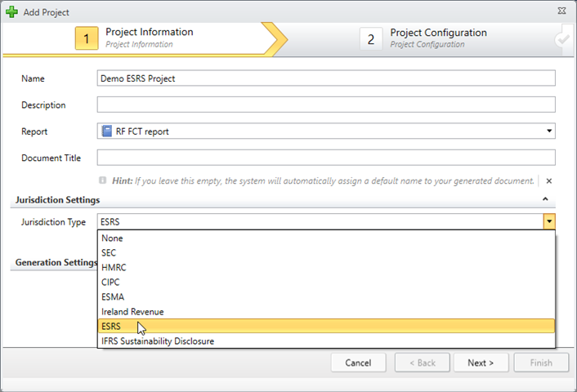Choose SEC jurisdiction type

[326, 253]
